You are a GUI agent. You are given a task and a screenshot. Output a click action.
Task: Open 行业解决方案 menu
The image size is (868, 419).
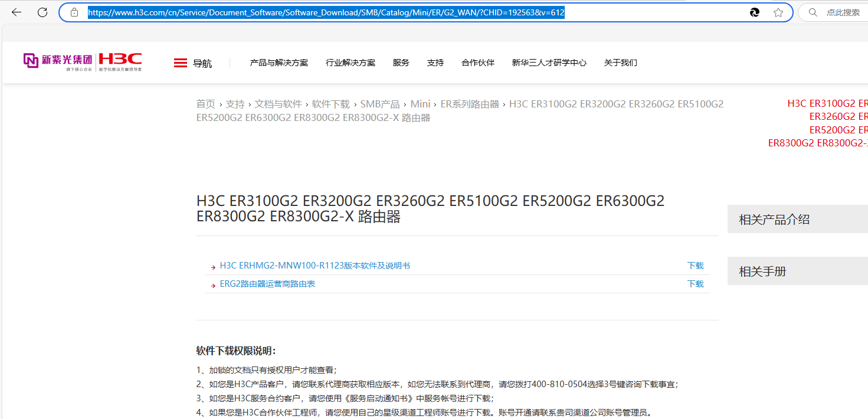coord(351,63)
